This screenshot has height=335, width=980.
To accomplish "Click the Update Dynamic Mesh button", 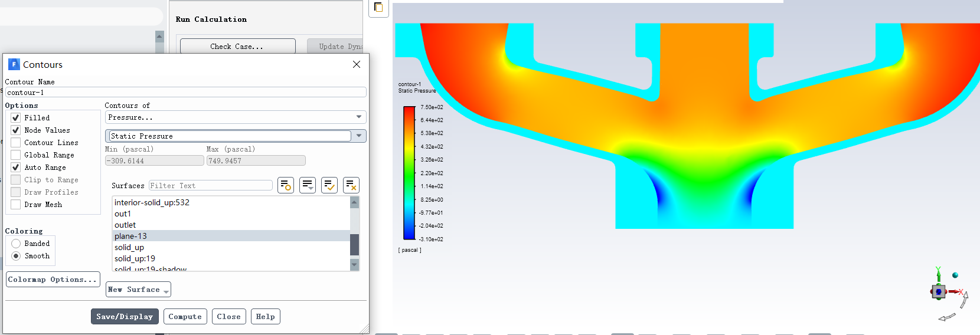I will coord(335,47).
